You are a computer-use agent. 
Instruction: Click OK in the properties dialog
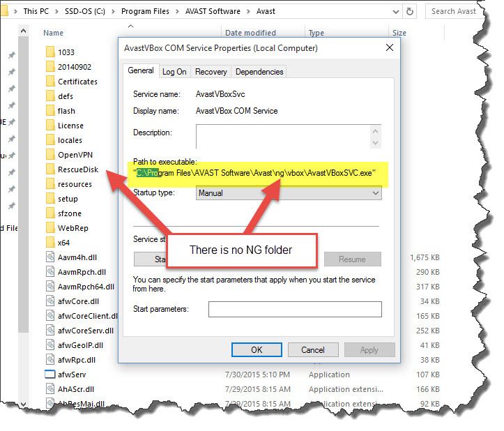257,349
